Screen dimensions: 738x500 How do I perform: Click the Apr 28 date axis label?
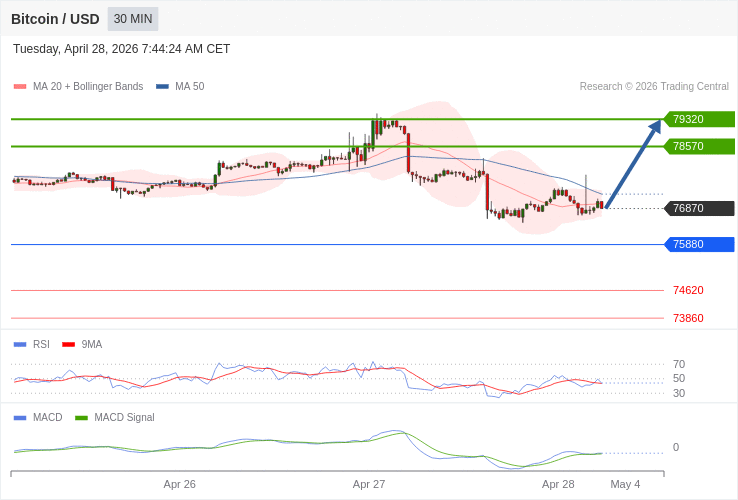coord(558,484)
